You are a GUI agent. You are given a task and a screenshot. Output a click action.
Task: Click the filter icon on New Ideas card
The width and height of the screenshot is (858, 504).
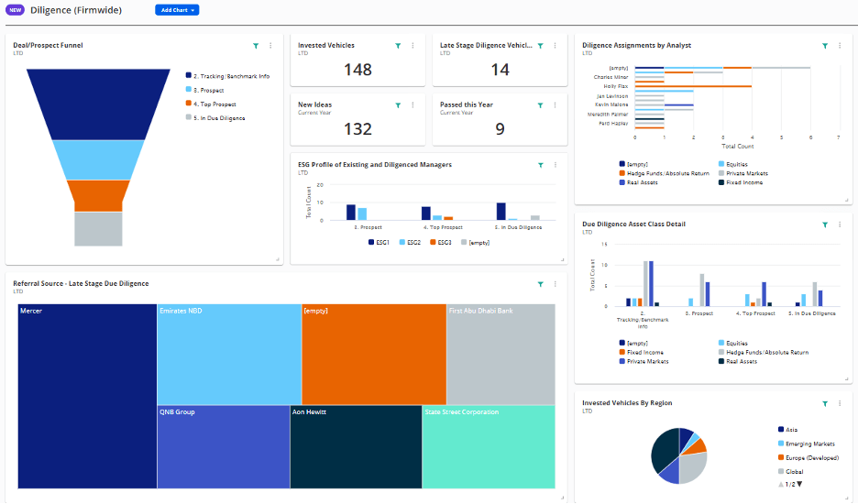[398, 105]
